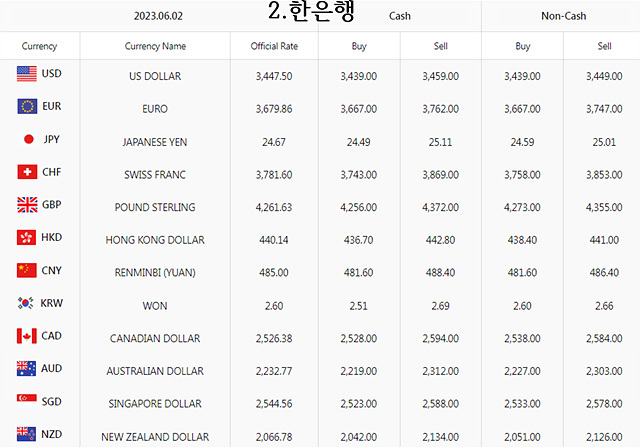
Task: Click the Japan flag icon
Action: click(x=29, y=139)
